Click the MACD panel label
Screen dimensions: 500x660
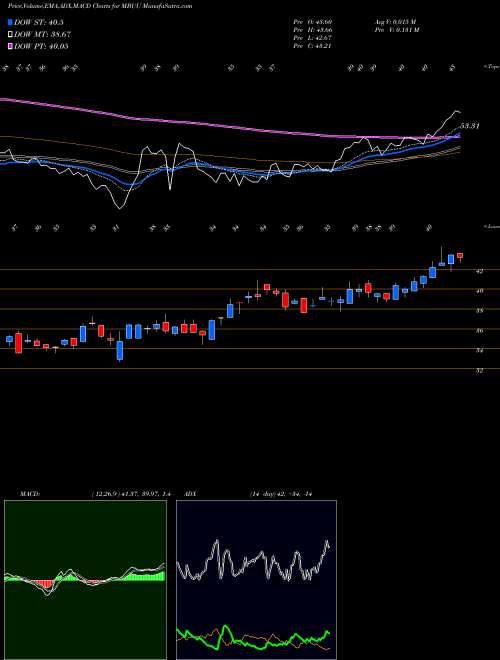(x=30, y=494)
